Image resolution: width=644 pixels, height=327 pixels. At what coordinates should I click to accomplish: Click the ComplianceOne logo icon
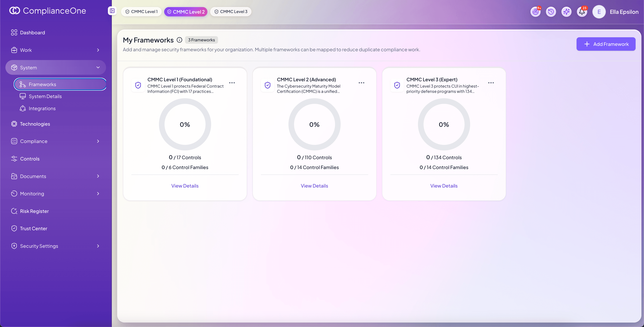15,10
